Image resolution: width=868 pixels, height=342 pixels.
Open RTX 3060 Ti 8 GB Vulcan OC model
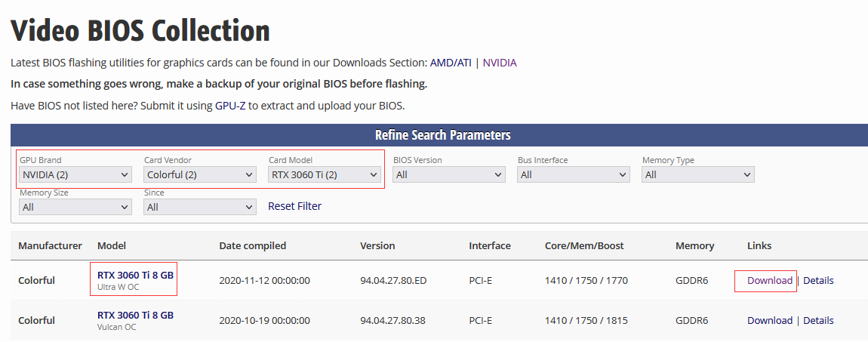pos(135,316)
